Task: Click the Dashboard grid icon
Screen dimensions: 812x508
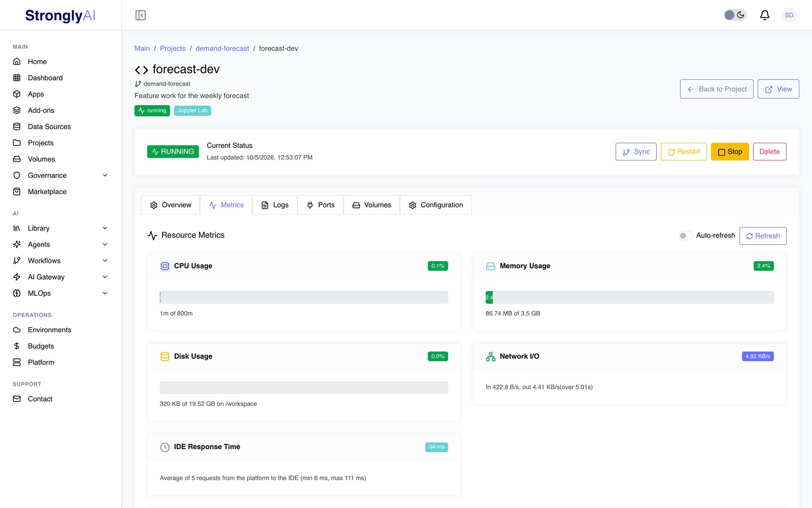Action: point(17,78)
